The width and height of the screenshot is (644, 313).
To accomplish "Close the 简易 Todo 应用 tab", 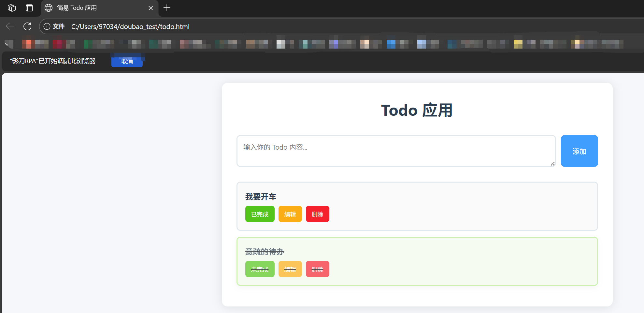I will 151,8.
